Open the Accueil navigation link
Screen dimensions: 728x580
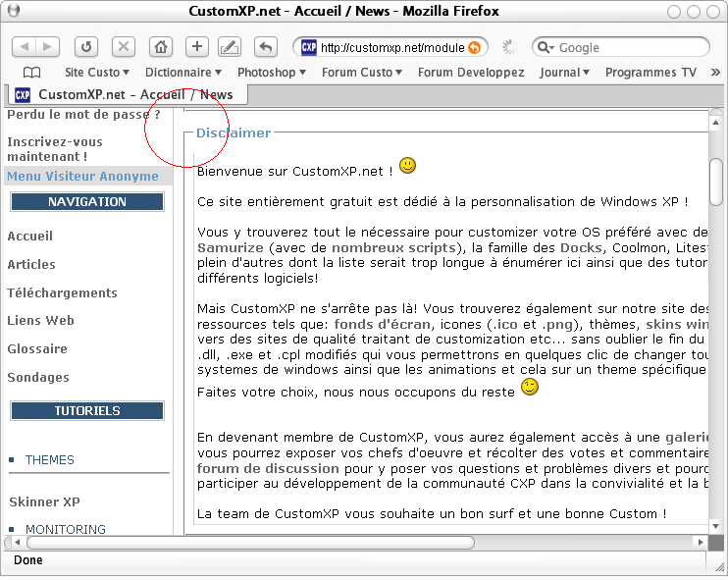click(x=29, y=237)
